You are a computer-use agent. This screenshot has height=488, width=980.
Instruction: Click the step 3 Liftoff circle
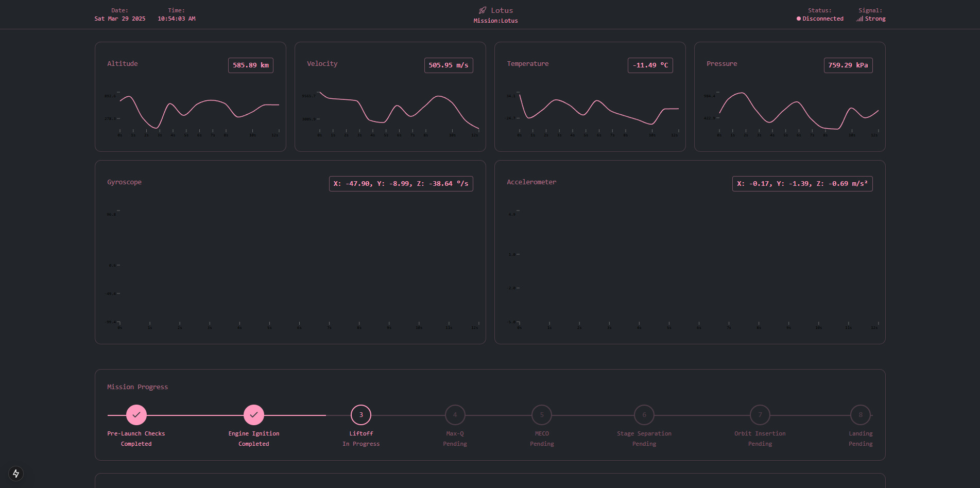(x=361, y=415)
